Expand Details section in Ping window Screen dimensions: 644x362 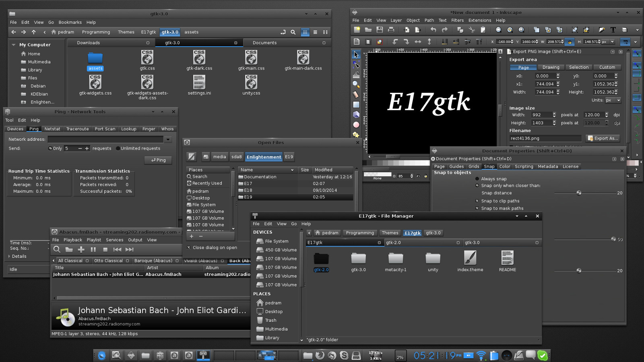(x=9, y=256)
